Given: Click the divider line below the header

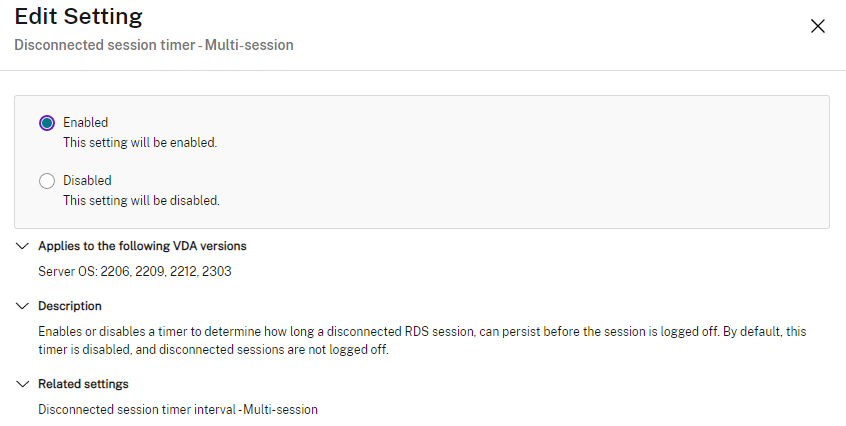Looking at the screenshot, I should tap(423, 70).
